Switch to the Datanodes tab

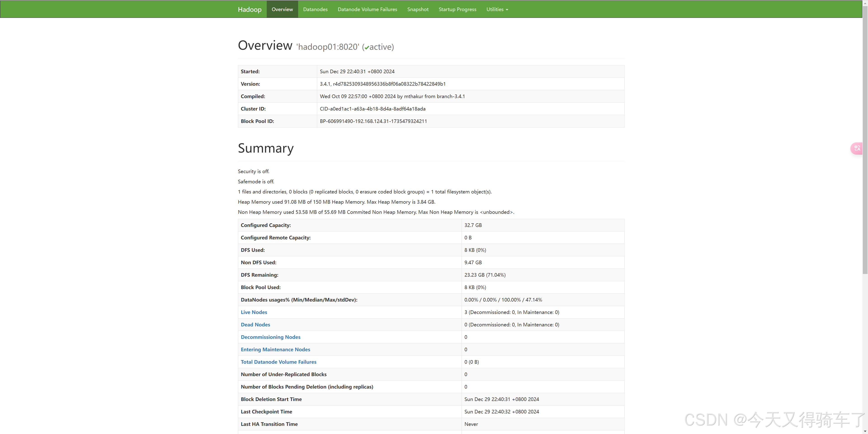pos(315,9)
